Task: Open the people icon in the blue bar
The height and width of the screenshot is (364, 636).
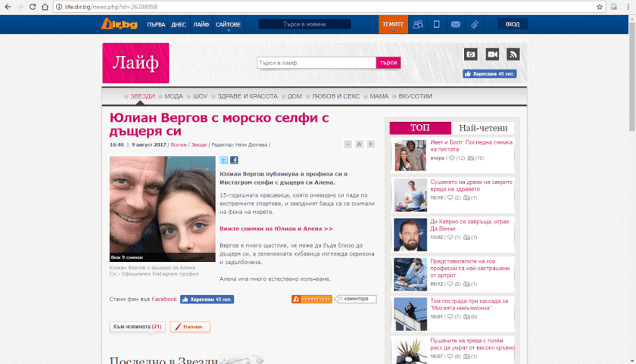Action: pyautogui.click(x=418, y=24)
